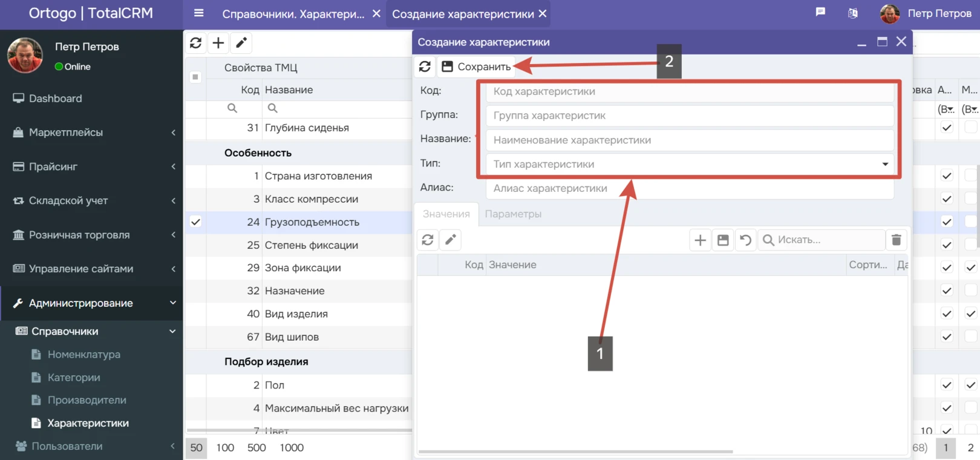Switch to the Справочники. Характеристики tab

coord(293,14)
